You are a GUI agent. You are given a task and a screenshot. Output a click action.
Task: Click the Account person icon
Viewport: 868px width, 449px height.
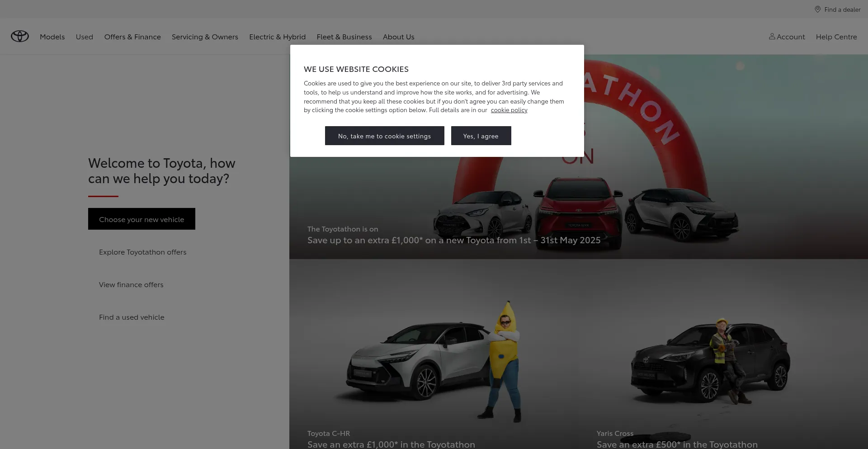tap(772, 36)
